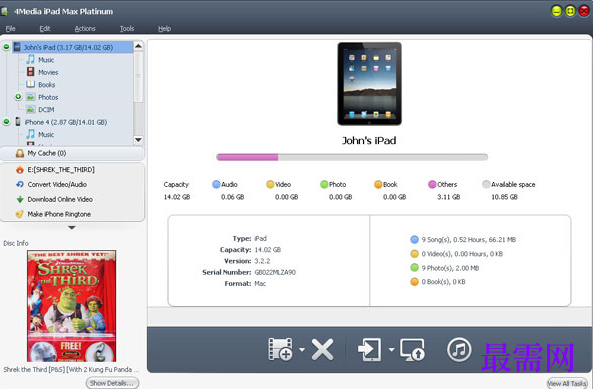The height and width of the screenshot is (389, 593).
Task: Open dropdown arrow next to export device icon
Action: (x=391, y=350)
